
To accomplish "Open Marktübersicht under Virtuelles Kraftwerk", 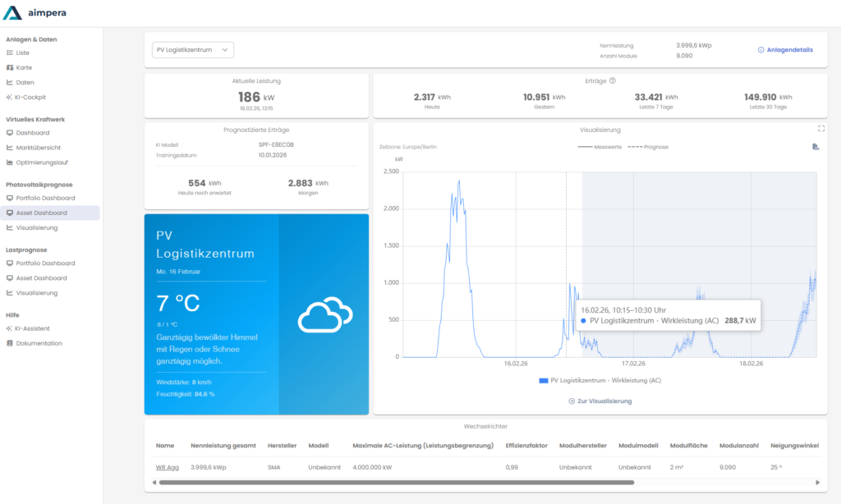I will click(x=39, y=148).
